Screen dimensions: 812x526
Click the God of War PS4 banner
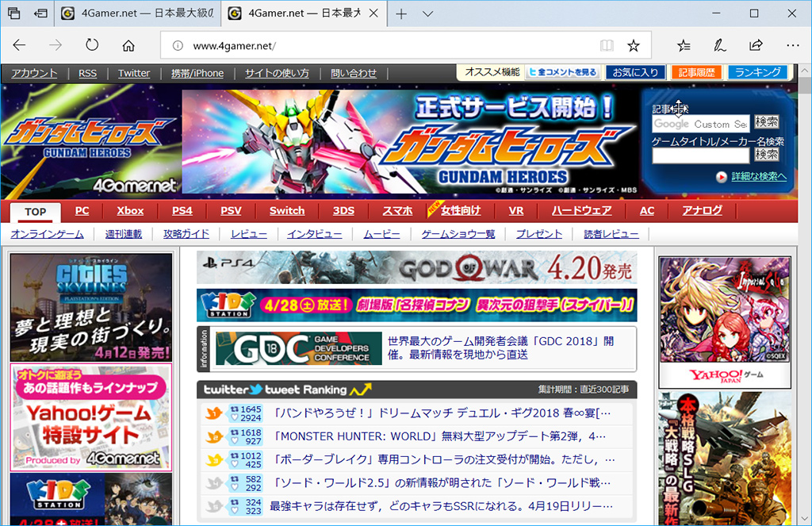tap(417, 267)
